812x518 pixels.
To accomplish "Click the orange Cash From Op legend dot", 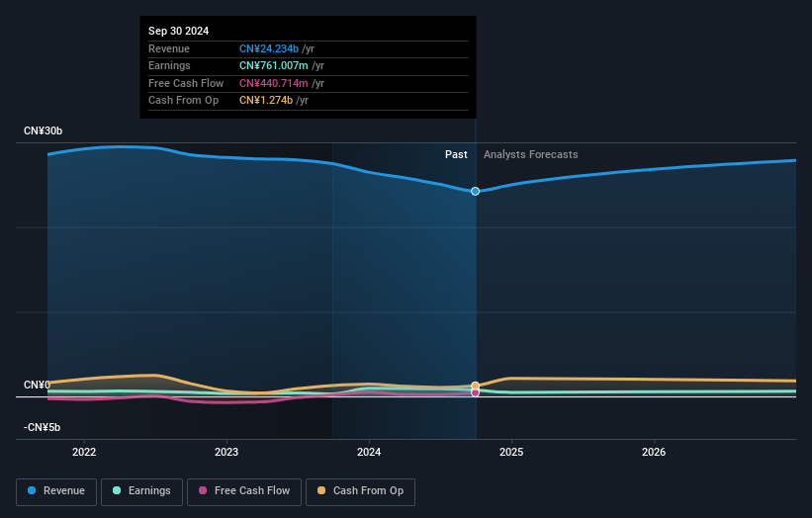I will pyautogui.click(x=321, y=490).
